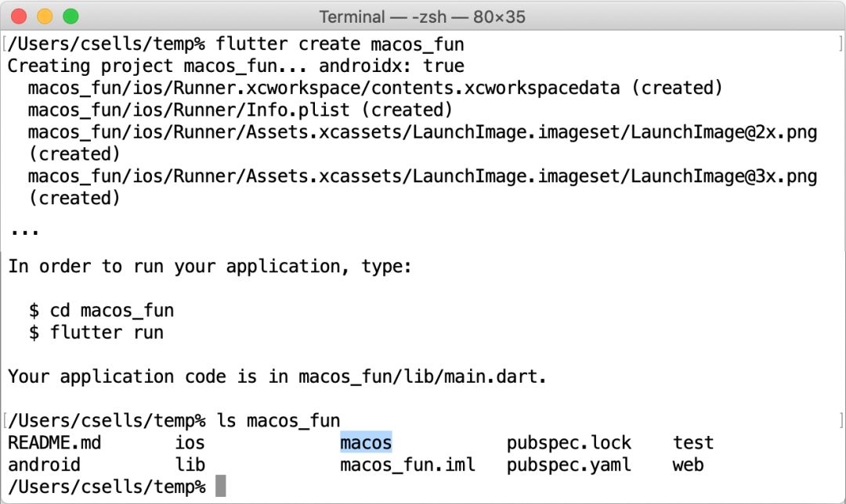Click the green zoom window button

click(x=70, y=16)
